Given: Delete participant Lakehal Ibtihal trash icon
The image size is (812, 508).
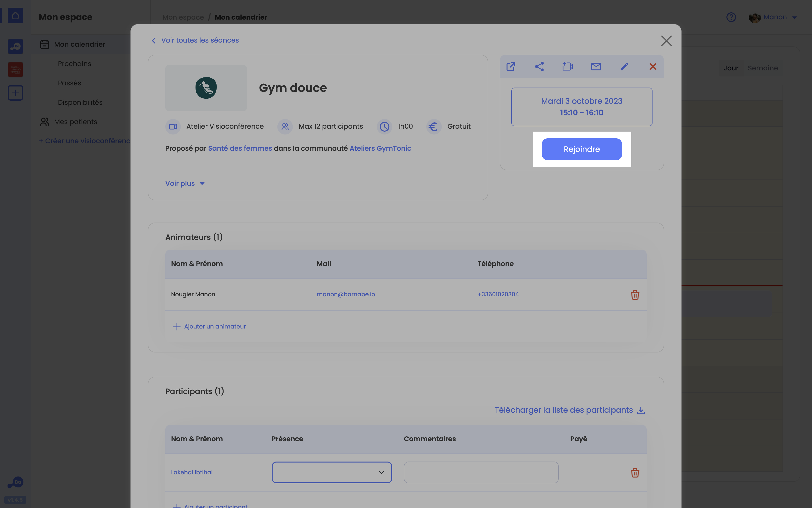Looking at the screenshot, I should pyautogui.click(x=635, y=472).
